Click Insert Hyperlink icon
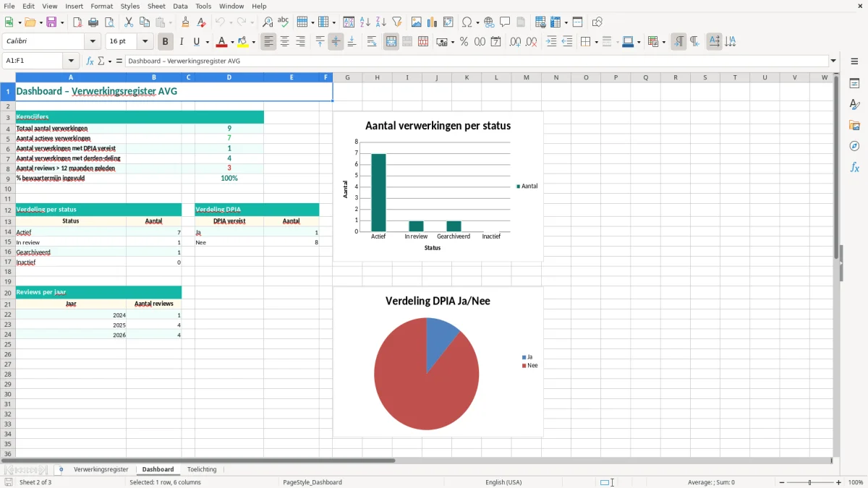This screenshot has height=488, width=868. tap(489, 22)
